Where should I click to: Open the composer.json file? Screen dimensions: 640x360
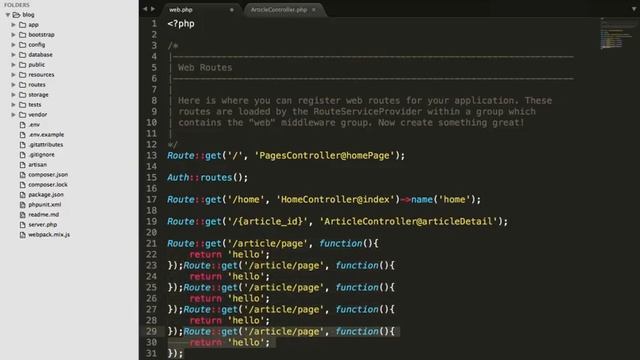pos(48,175)
